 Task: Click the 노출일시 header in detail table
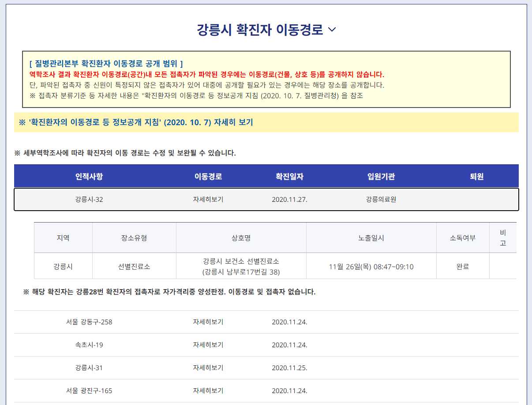pos(371,238)
